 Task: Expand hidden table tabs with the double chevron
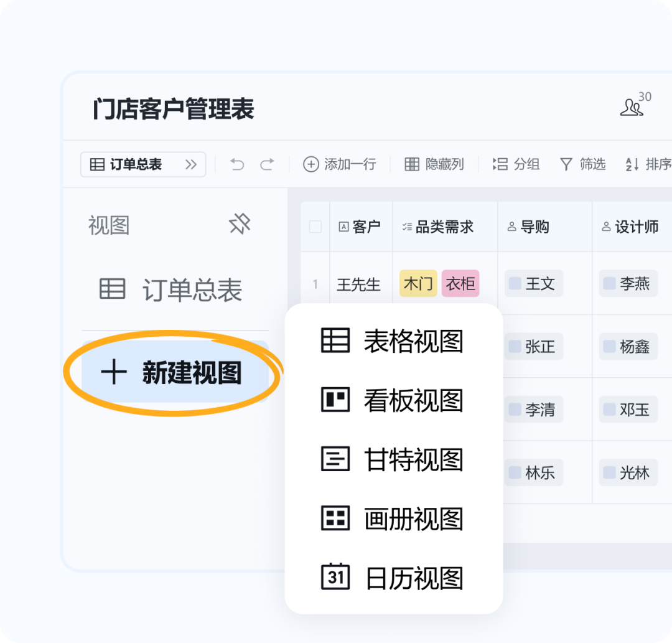190,164
